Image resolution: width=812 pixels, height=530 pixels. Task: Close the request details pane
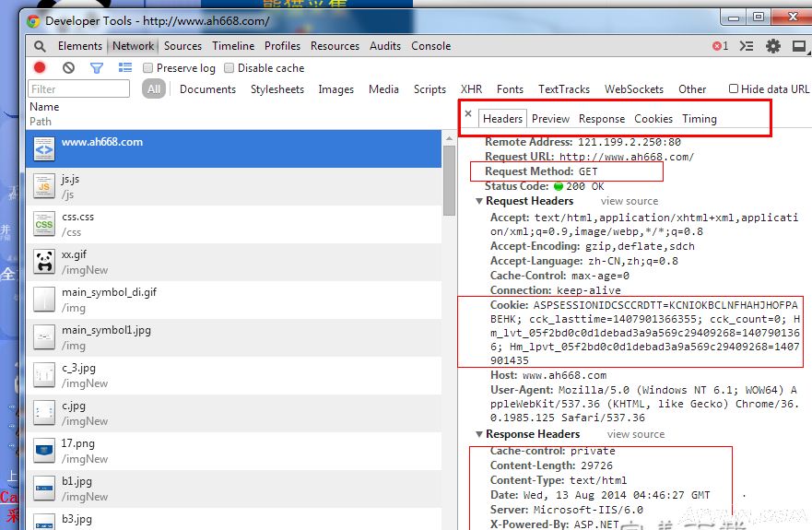pyautogui.click(x=468, y=114)
